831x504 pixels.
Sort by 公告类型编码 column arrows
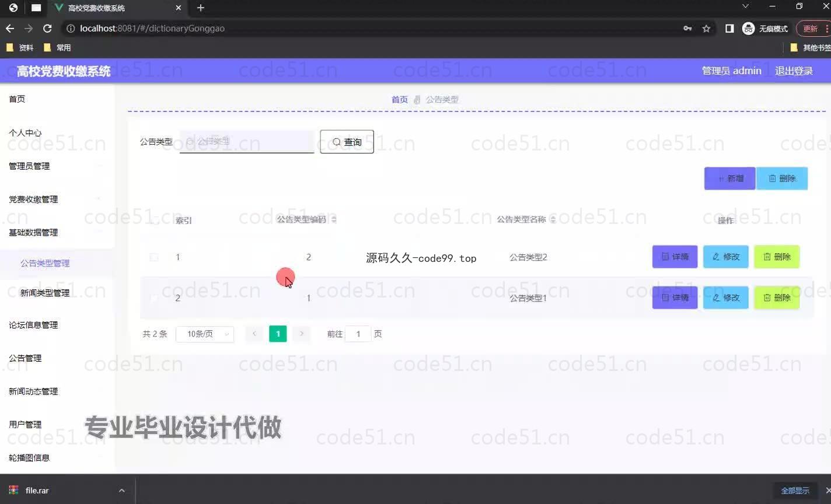(x=334, y=219)
